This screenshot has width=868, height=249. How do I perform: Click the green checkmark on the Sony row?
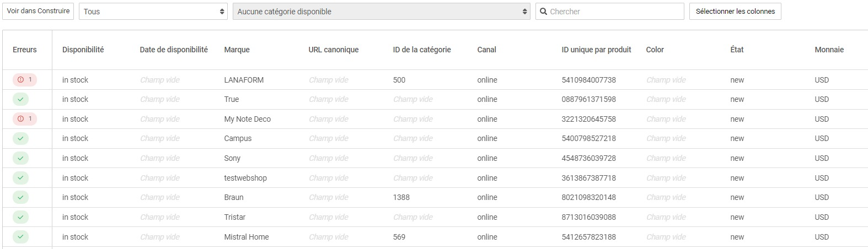click(20, 159)
